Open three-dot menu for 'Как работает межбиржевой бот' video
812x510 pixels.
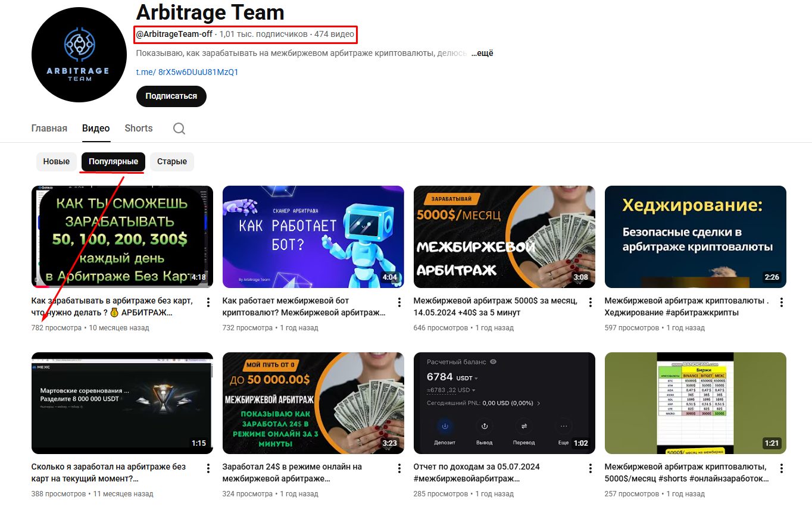pos(399,302)
